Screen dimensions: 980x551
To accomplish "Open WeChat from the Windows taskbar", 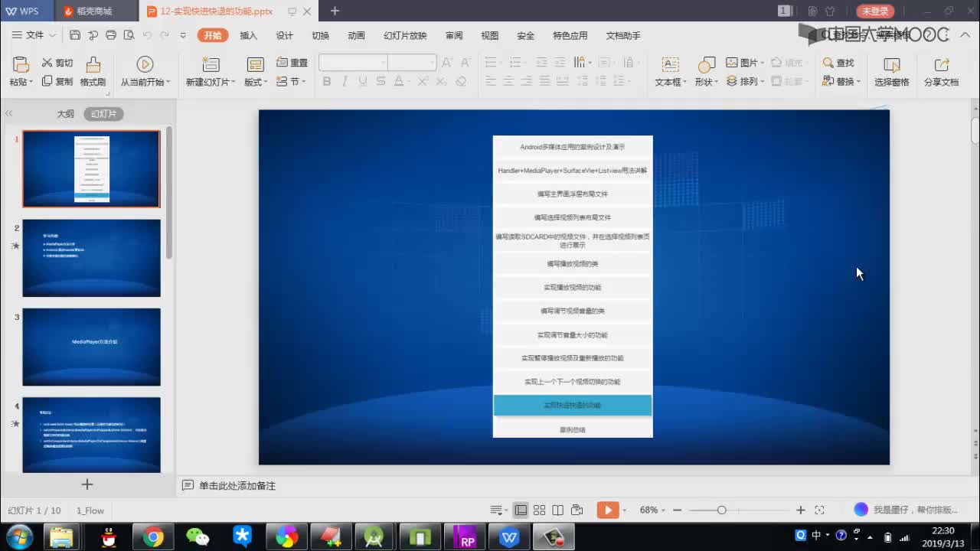I will click(x=198, y=538).
